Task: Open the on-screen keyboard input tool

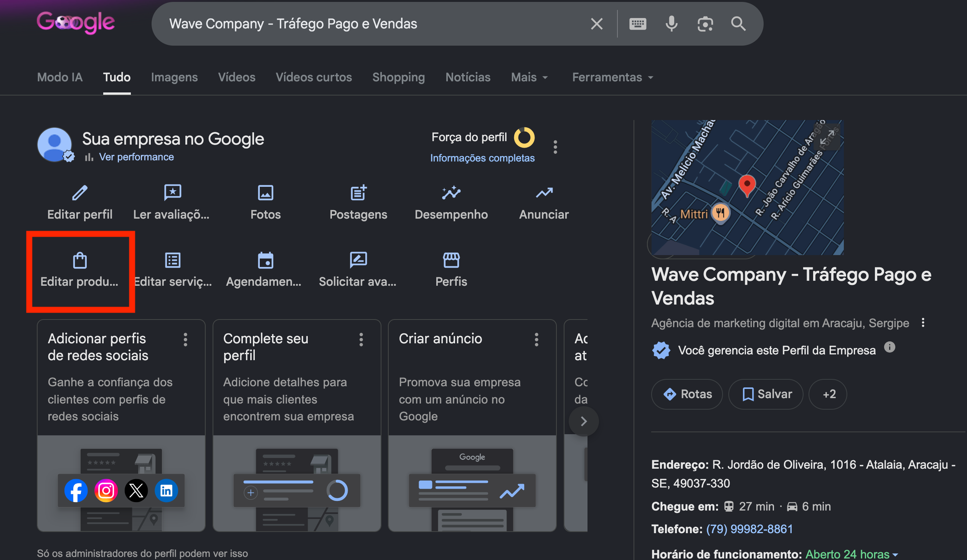Action: pyautogui.click(x=638, y=24)
